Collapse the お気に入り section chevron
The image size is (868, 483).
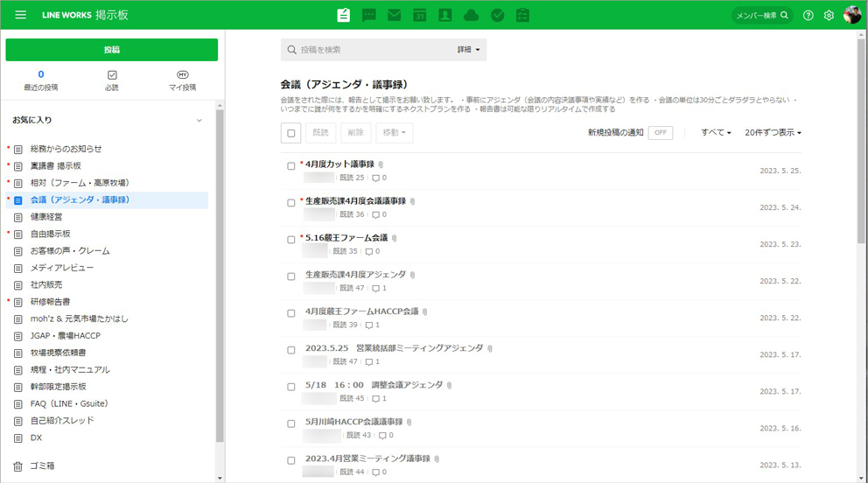pyautogui.click(x=199, y=120)
